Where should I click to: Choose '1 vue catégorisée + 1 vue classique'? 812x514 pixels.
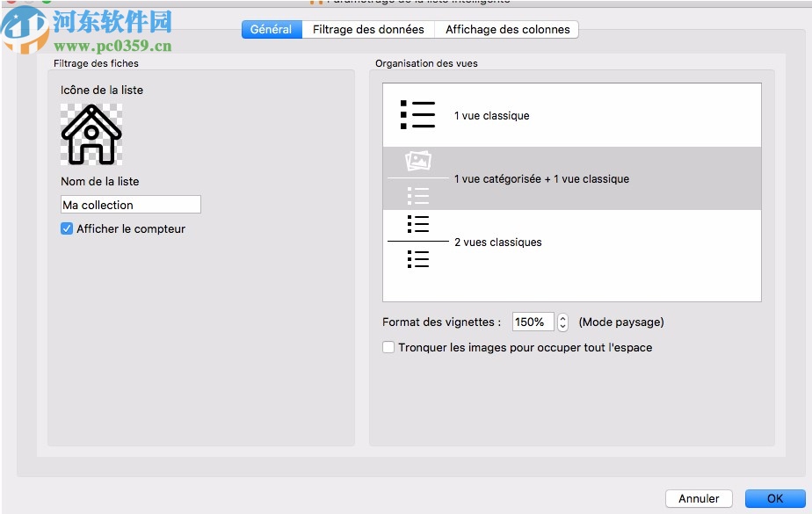(x=541, y=179)
